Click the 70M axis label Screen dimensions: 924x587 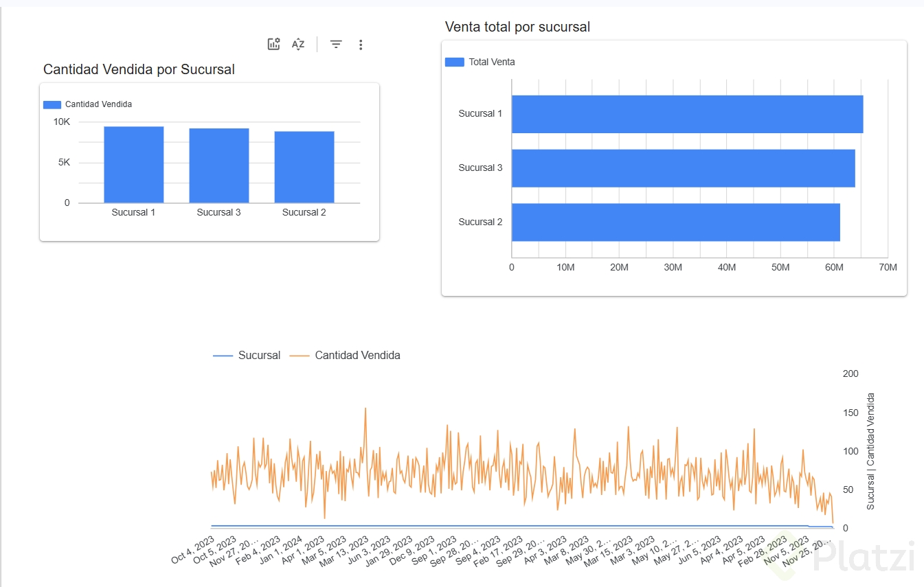tap(888, 267)
